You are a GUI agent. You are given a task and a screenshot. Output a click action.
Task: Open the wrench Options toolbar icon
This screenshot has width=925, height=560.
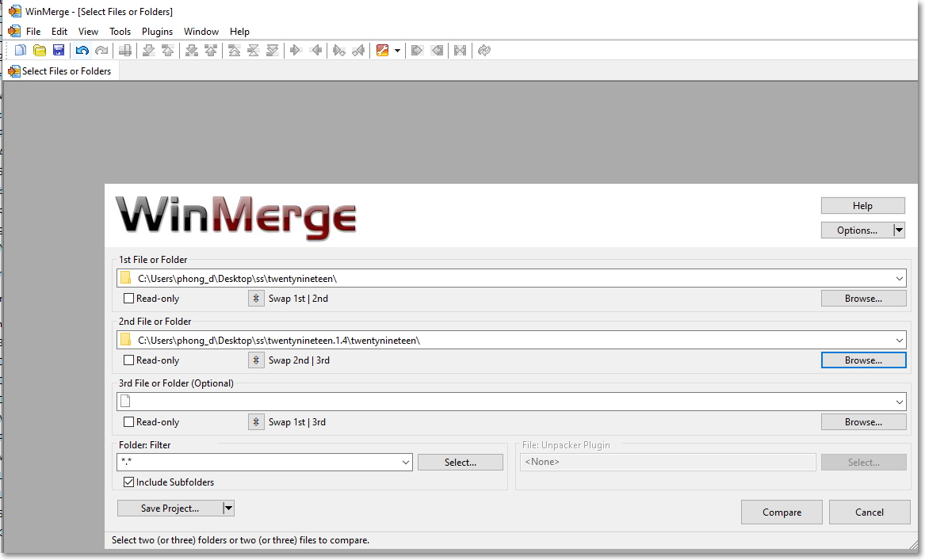(x=382, y=51)
